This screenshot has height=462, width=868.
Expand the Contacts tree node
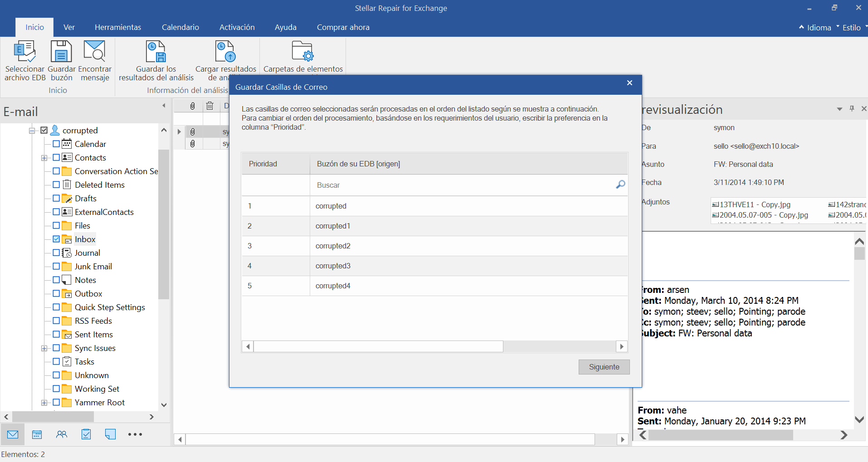pos(44,157)
